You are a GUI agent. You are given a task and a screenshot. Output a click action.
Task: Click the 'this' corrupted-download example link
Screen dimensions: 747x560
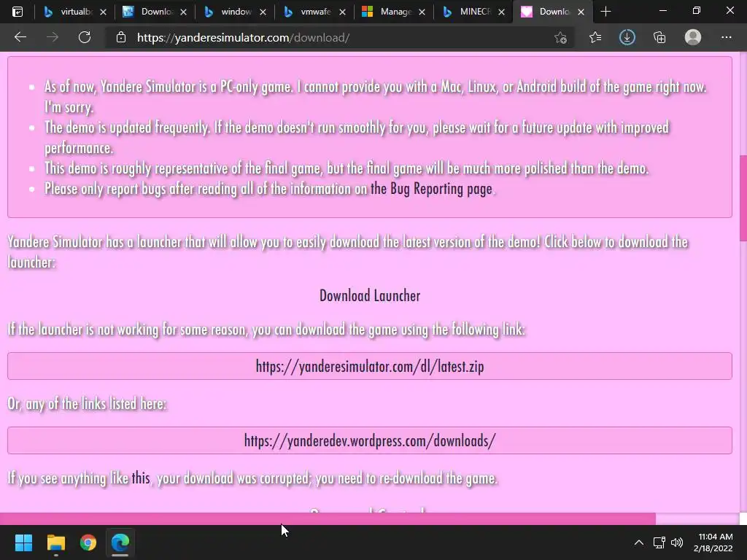click(141, 478)
